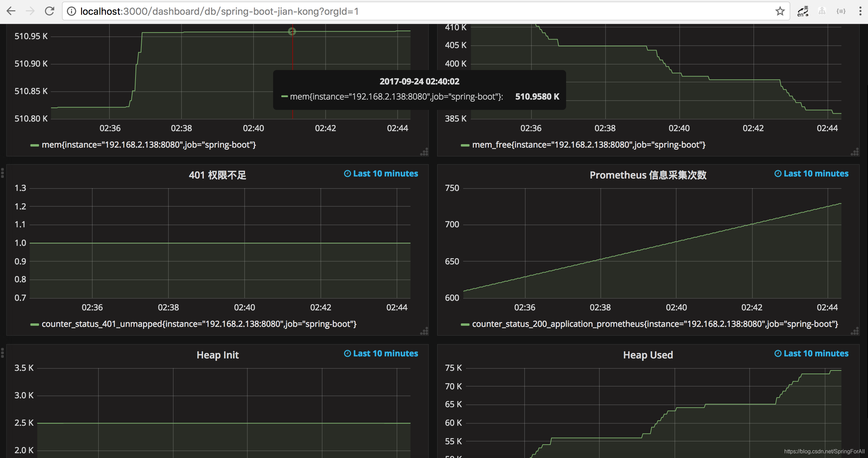The image size is (868, 458).
Task: Click resize handle of mem_free panel
Action: (x=855, y=152)
